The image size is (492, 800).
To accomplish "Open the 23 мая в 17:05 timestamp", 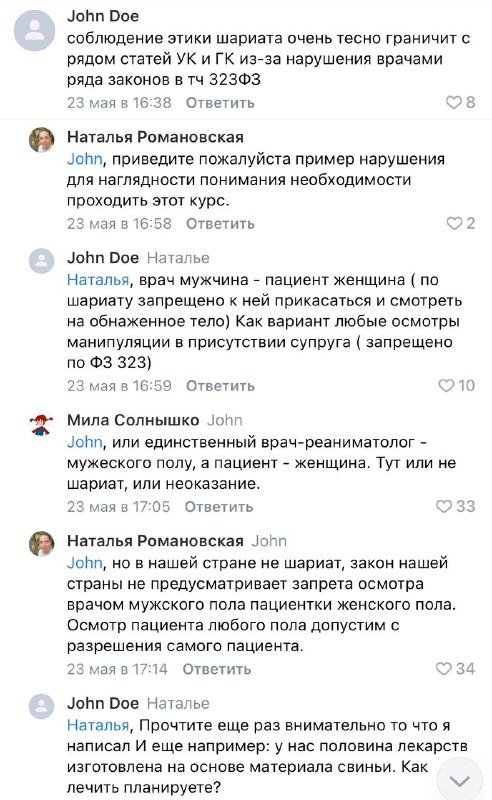I will (x=118, y=507).
